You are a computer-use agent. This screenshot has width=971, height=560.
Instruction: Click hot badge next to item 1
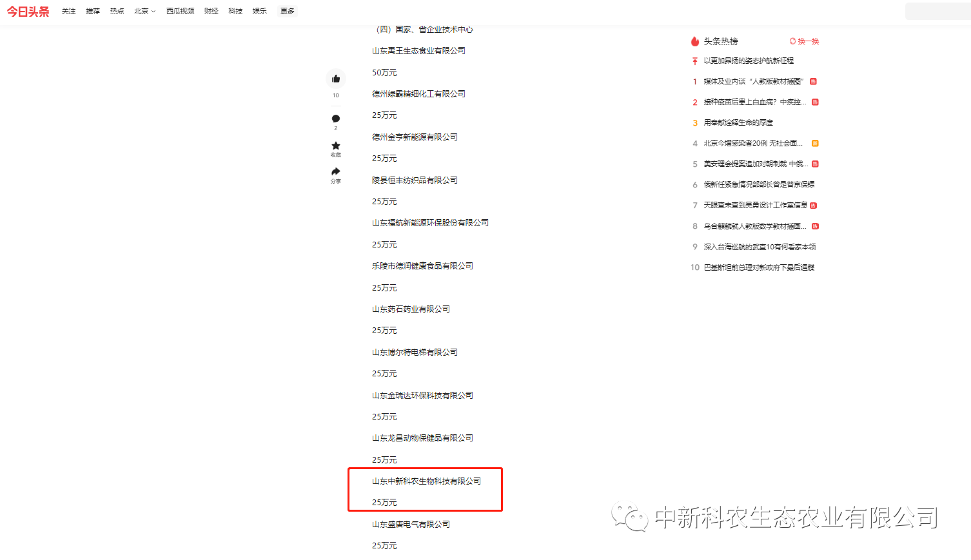coord(813,81)
